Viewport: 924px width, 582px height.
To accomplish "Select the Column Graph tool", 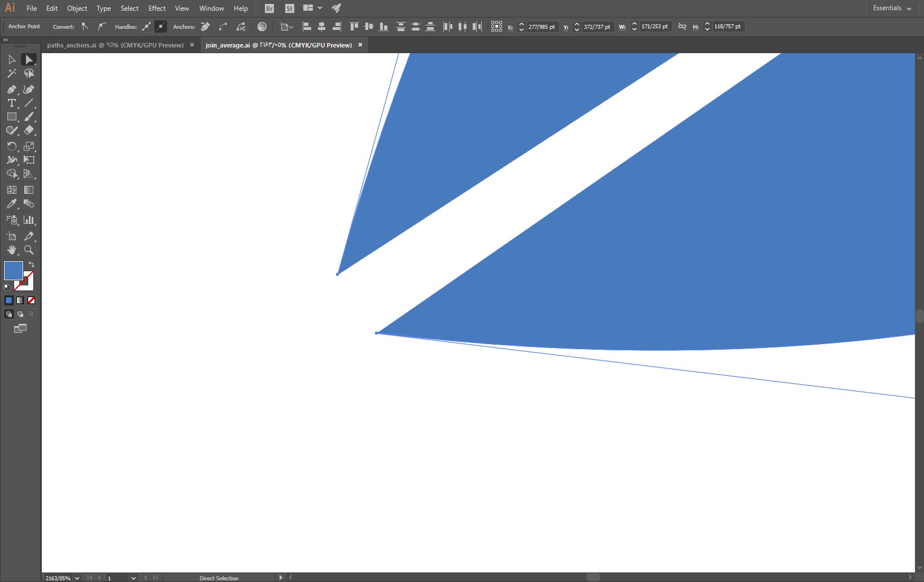I will tap(29, 220).
